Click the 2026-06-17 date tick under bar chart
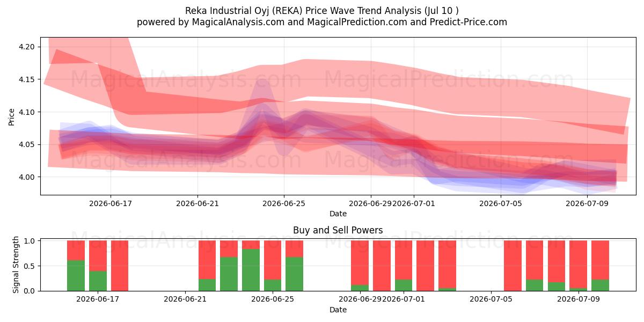This screenshot has height=322, width=644. (98, 299)
